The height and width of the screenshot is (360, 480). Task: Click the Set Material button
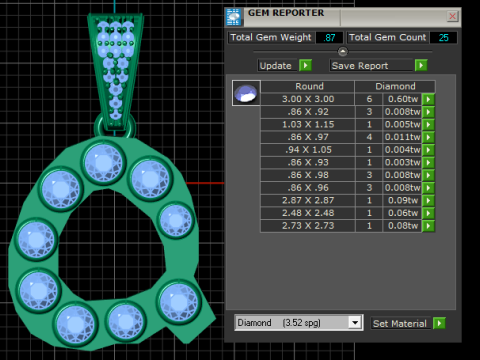(x=400, y=323)
